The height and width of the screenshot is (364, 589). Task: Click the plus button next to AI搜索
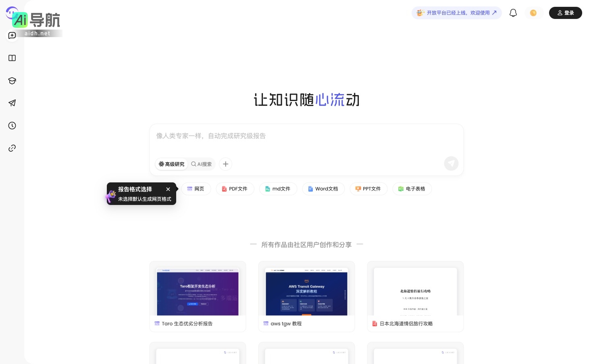pos(225,164)
